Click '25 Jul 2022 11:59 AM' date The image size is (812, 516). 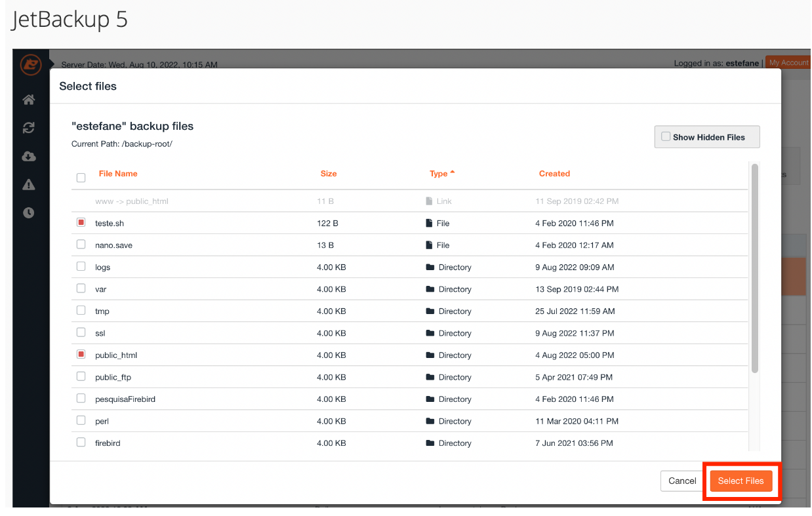575,311
